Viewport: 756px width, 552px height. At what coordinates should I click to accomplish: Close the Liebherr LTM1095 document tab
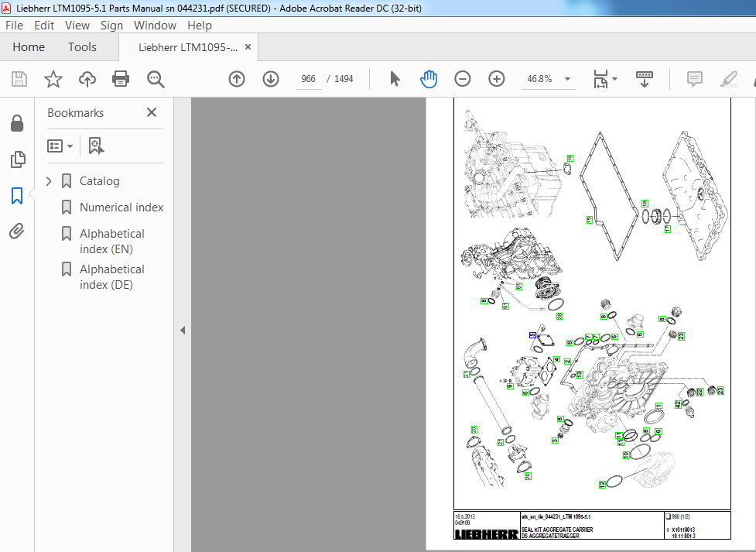248,46
